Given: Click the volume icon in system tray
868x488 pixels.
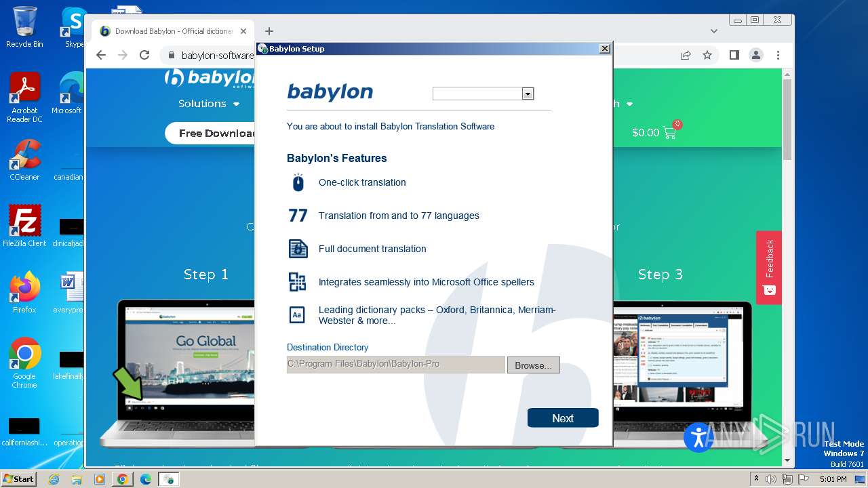Looking at the screenshot, I should [771, 479].
